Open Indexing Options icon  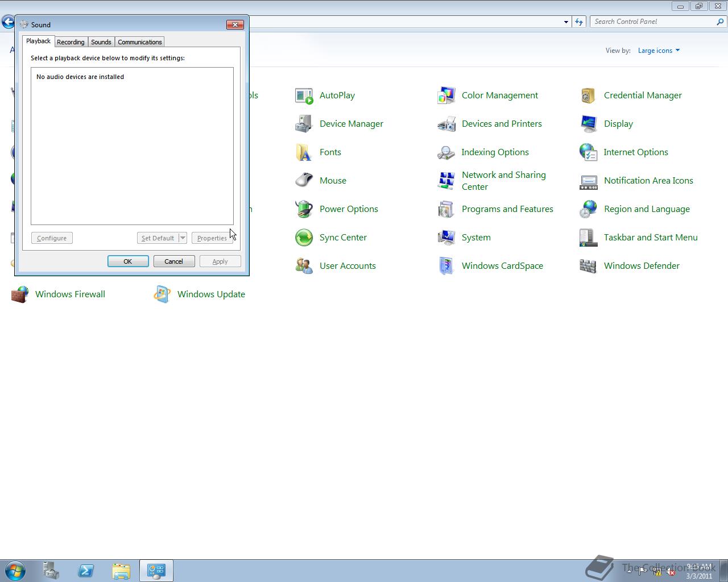pyautogui.click(x=446, y=152)
